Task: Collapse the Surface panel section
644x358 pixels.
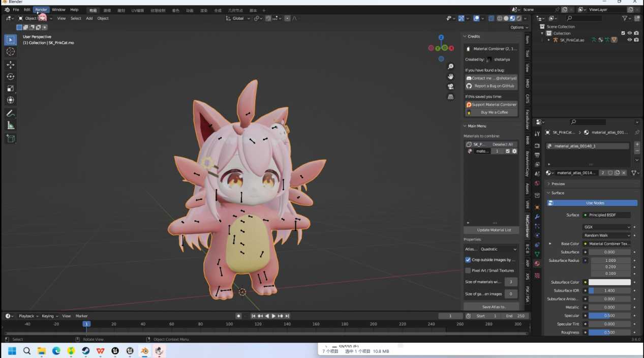Action: (558, 193)
